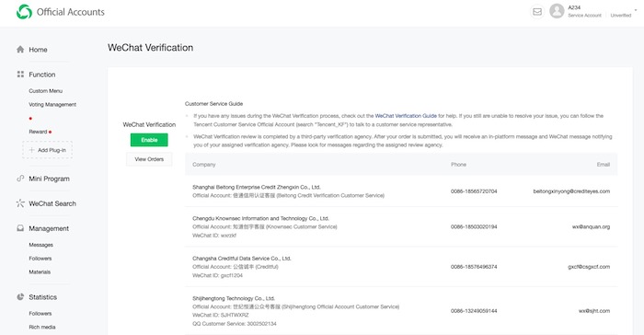
Task: Select Shanghai Beitong Enterprise Credit Zhengxin row
Action: pyautogui.click(x=401, y=191)
